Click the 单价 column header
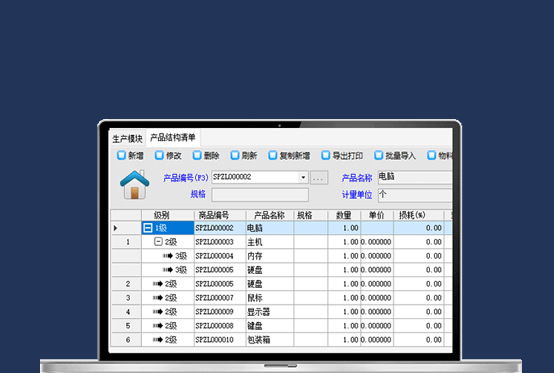554x373 pixels. [377, 215]
